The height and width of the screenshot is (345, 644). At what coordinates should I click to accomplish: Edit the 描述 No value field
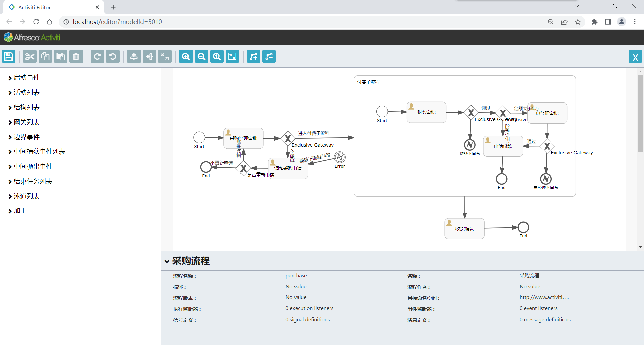296,287
